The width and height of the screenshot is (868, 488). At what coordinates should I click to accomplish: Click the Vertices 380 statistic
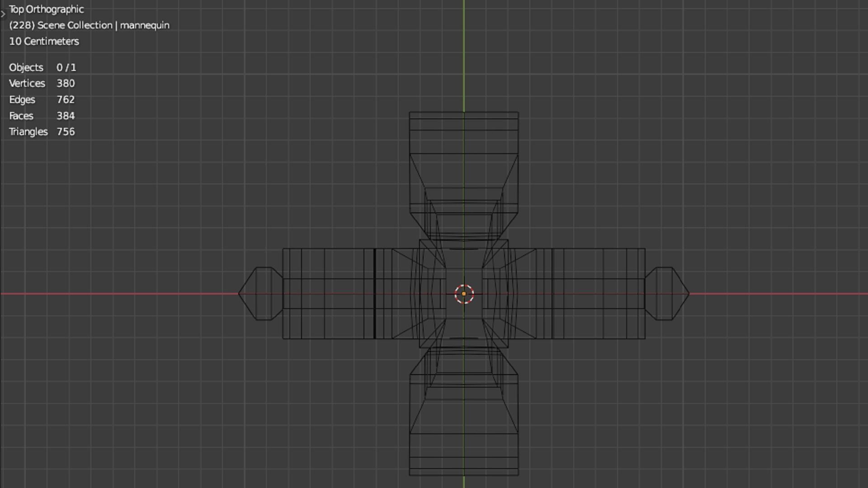pyautogui.click(x=42, y=84)
